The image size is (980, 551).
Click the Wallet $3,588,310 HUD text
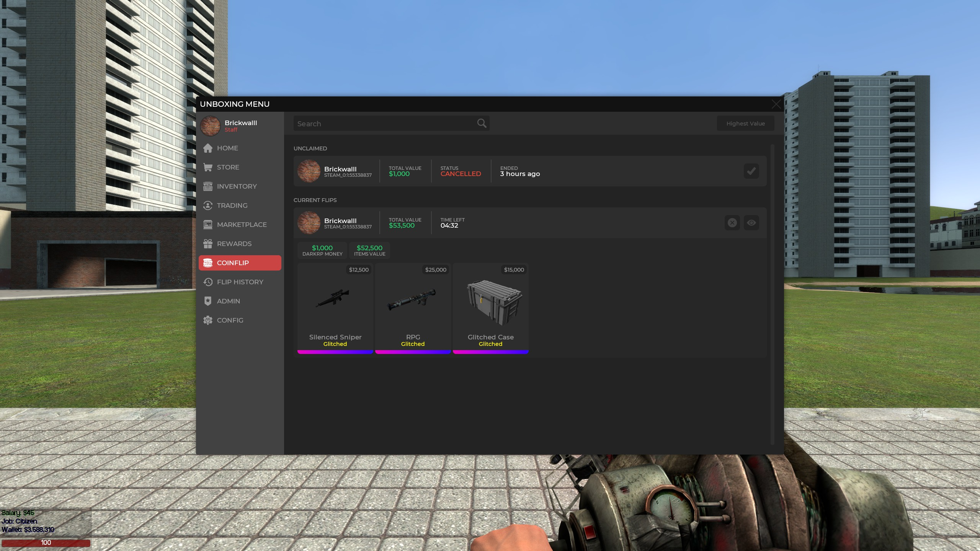pyautogui.click(x=28, y=530)
